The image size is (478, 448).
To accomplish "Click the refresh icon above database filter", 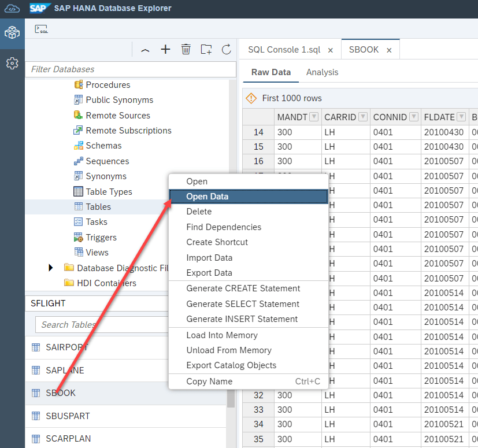I will 227,50.
